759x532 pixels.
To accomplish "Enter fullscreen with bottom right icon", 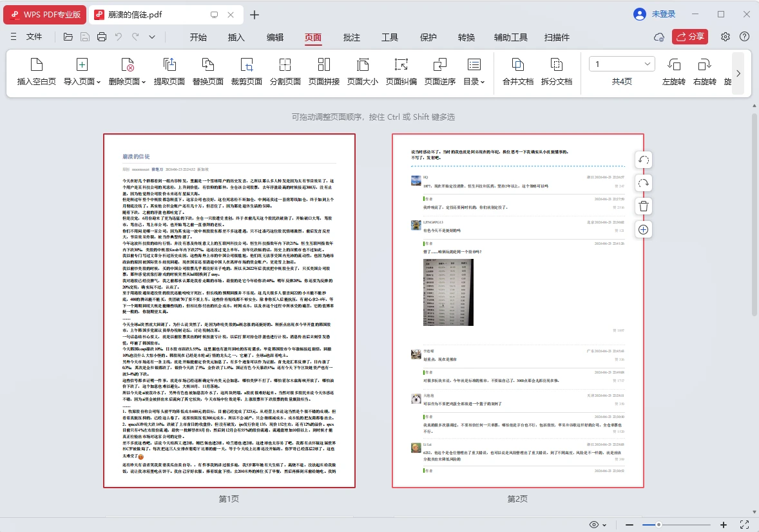I will 744,525.
